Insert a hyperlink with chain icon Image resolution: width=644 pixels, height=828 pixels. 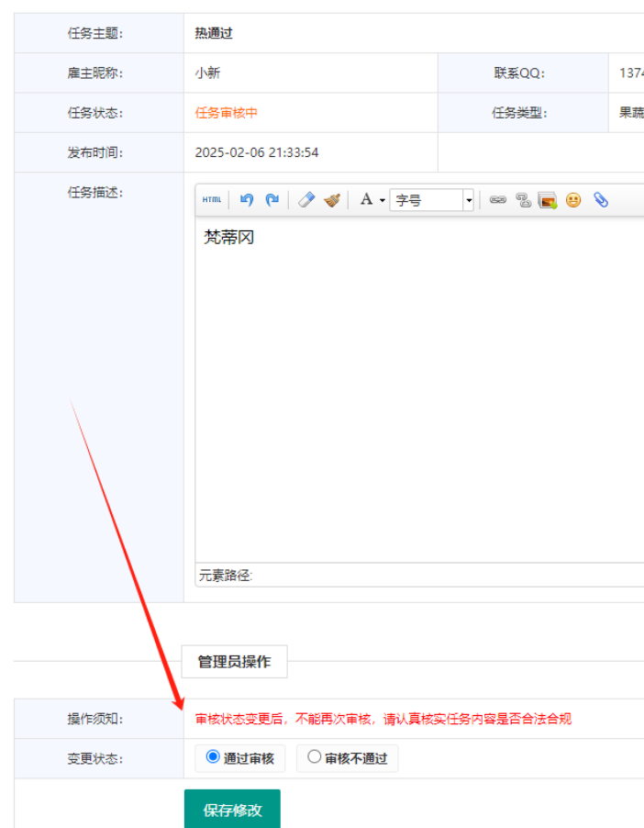[498, 199]
